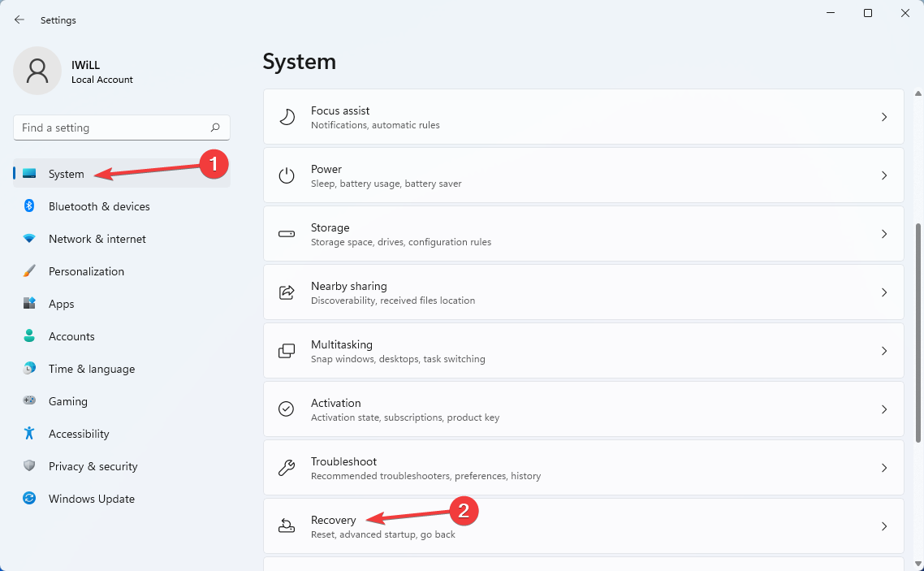
Task: Open the user profile avatar picture
Action: click(37, 71)
